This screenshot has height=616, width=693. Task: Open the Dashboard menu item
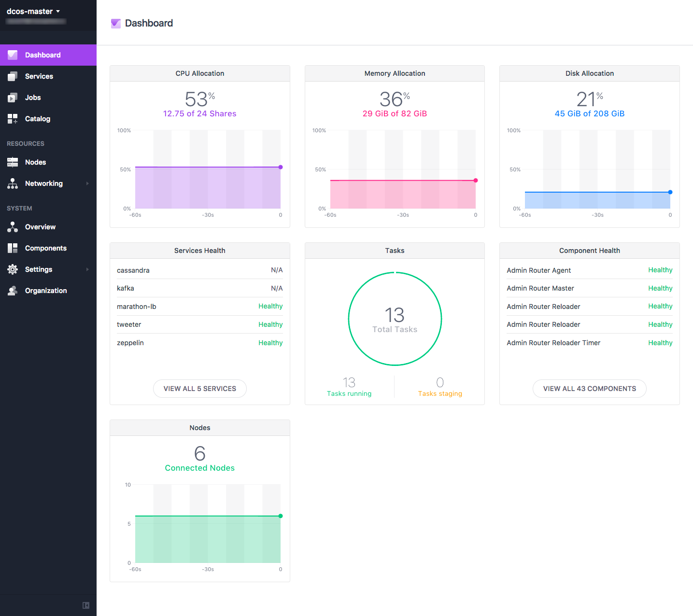tap(48, 55)
